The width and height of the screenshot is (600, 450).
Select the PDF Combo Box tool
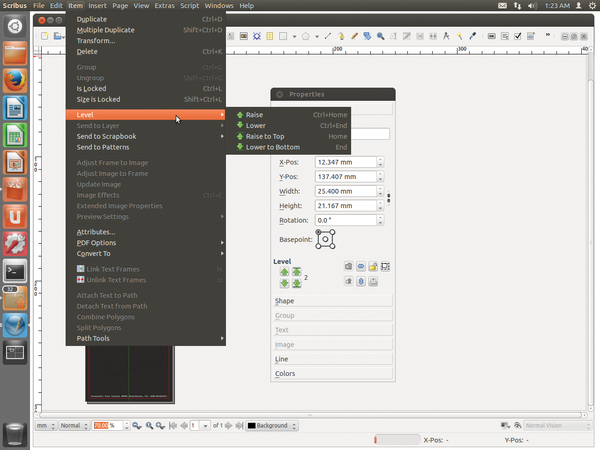pos(531,36)
